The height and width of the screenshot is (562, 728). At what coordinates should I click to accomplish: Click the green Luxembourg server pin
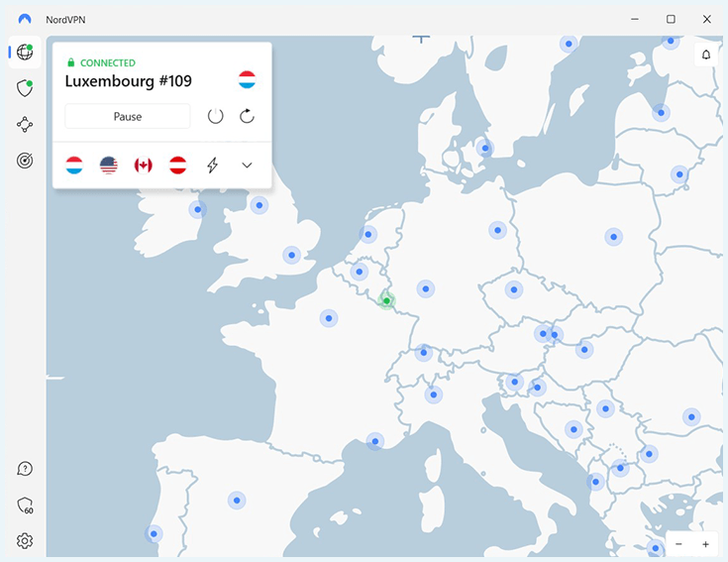386,301
